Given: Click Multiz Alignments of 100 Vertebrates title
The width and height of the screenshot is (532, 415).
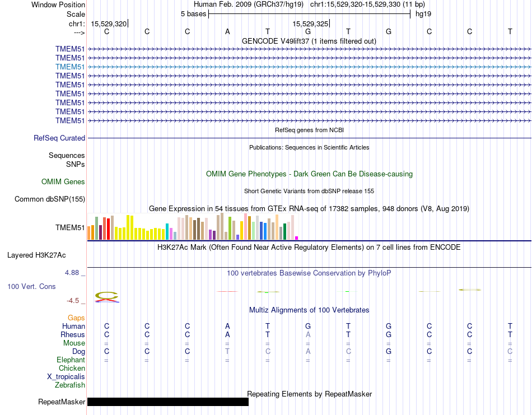Looking at the screenshot, I should pyautogui.click(x=309, y=310).
